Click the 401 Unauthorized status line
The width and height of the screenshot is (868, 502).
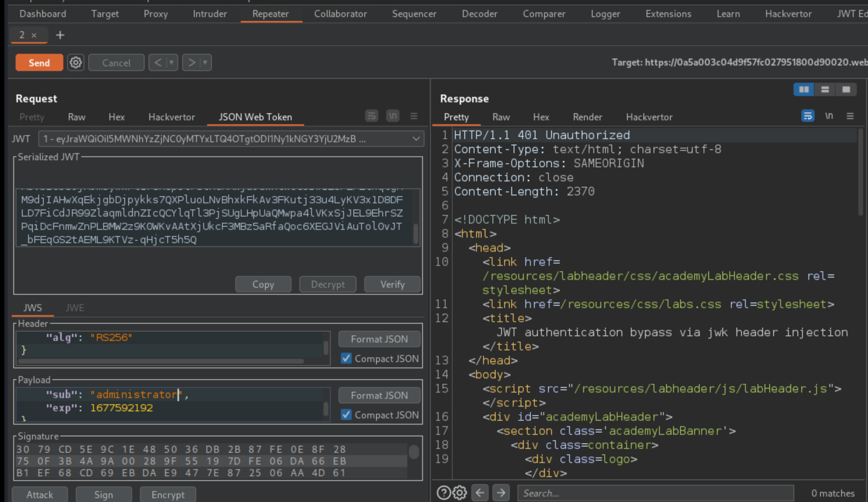click(542, 135)
